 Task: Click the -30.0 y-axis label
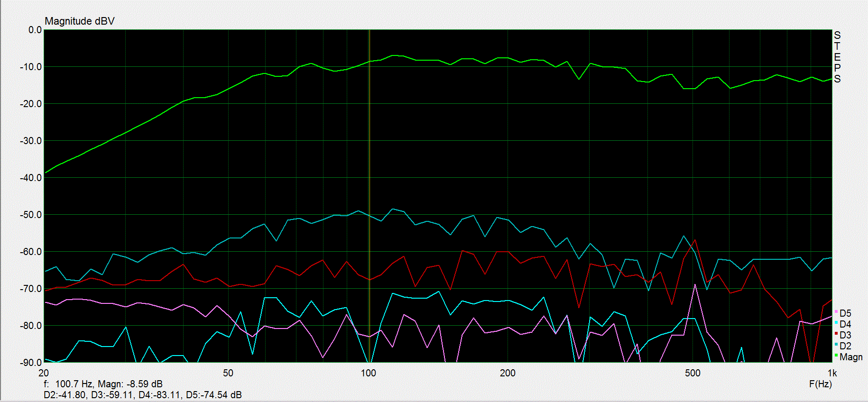(31, 141)
